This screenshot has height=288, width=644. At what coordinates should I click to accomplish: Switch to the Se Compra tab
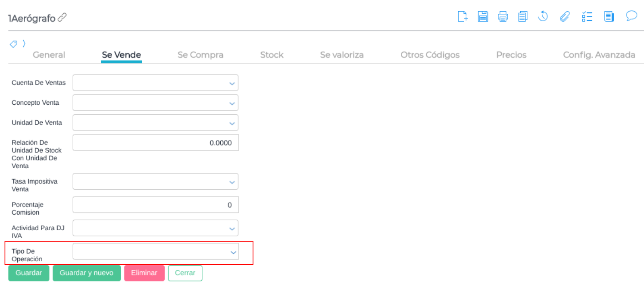[200, 55]
